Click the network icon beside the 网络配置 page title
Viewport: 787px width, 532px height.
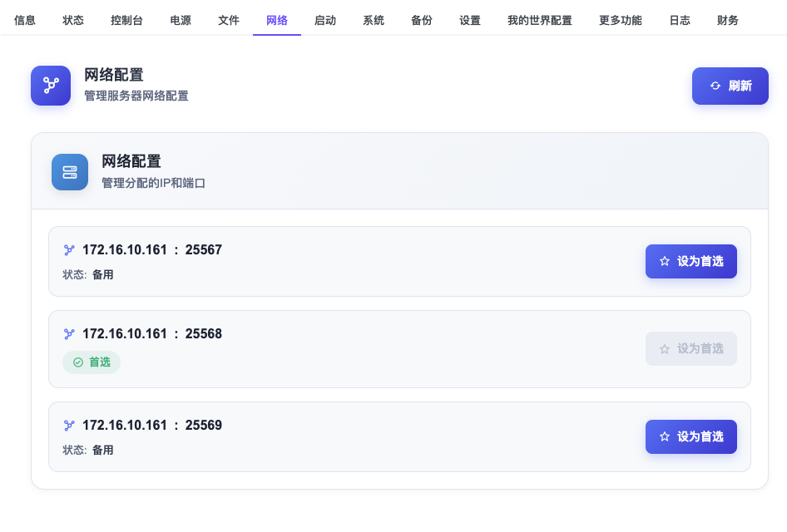(x=51, y=86)
